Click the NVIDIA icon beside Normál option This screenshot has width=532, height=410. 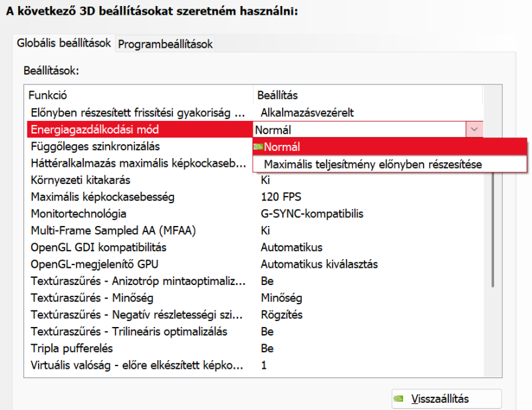(259, 147)
